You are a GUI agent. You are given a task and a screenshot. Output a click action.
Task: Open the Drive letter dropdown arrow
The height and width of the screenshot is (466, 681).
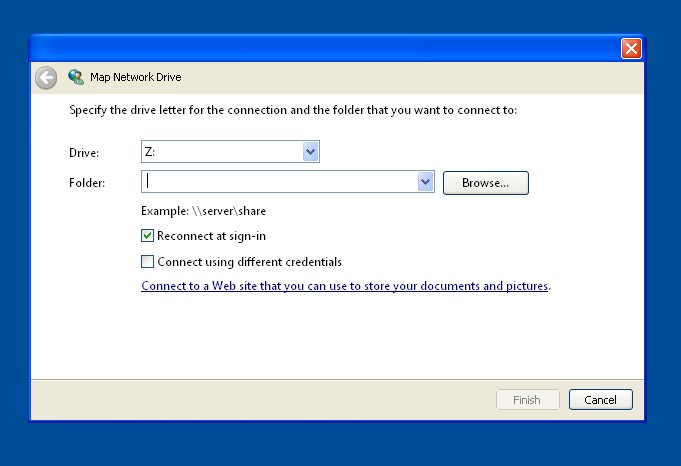311,152
